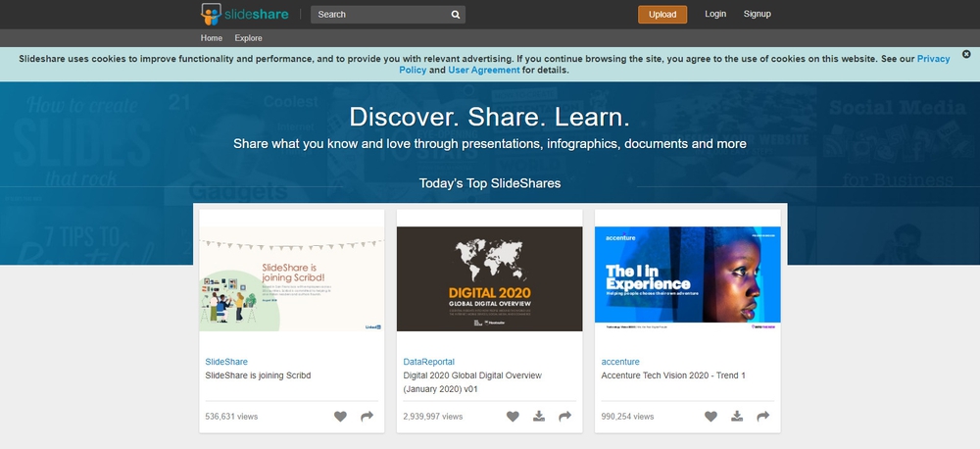Open the Digital 2020 overview thumbnail
This screenshot has height=449, width=980.
click(x=489, y=278)
